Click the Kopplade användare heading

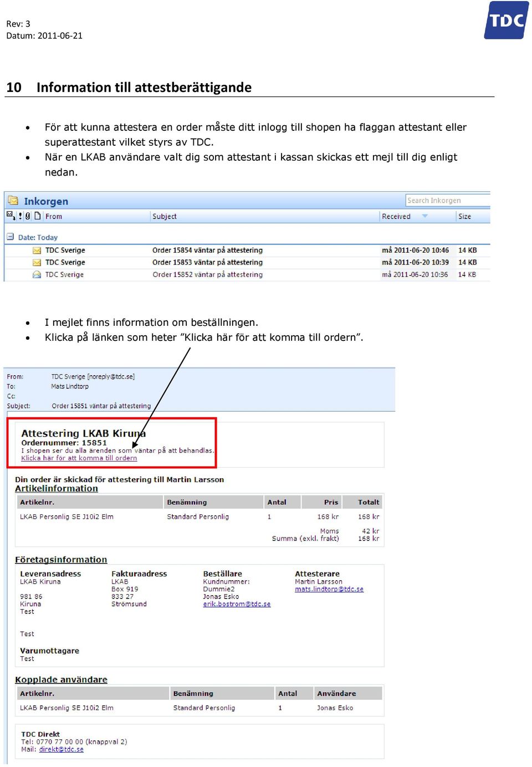[61, 679]
